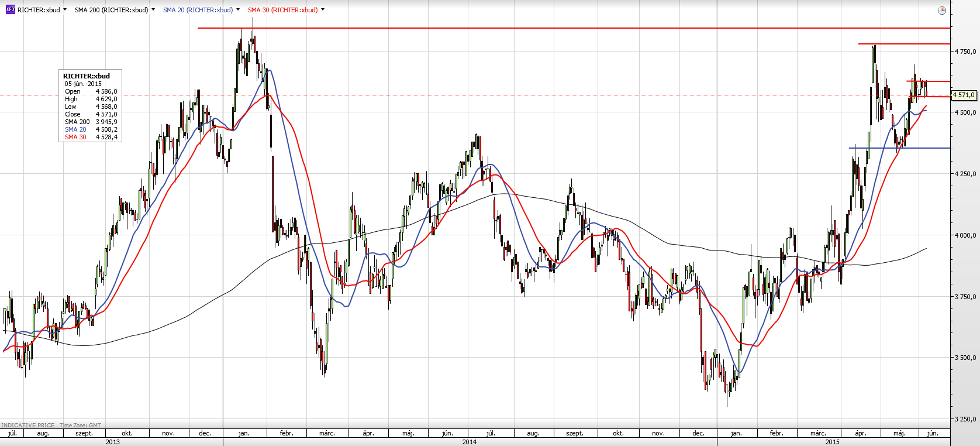Click the 2013 year label on time axis
980x446 pixels.
coord(112,442)
